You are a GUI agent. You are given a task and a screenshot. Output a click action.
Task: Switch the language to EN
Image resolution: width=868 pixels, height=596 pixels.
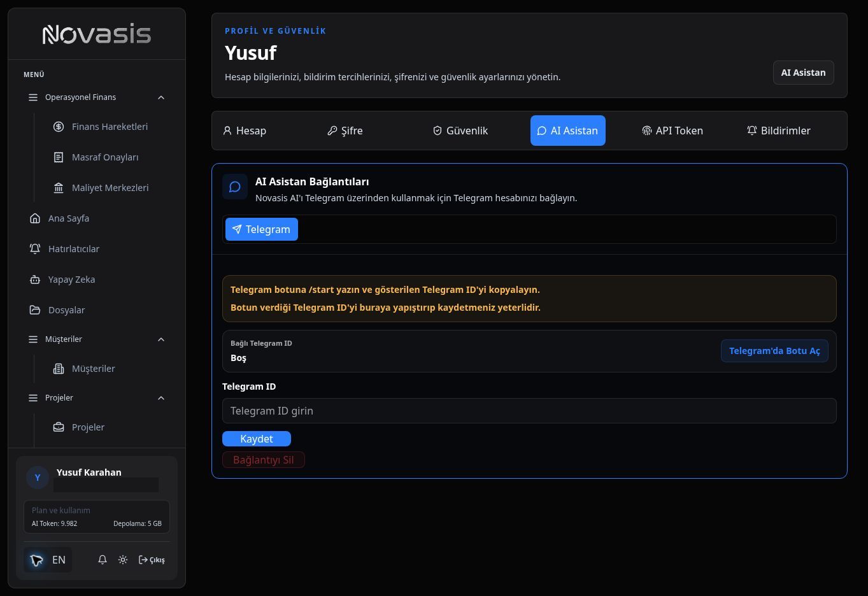click(x=48, y=560)
